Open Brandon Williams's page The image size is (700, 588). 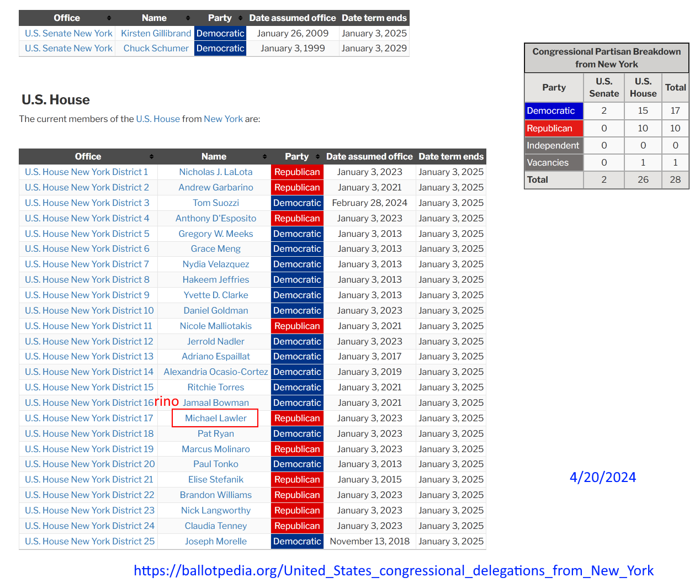(x=216, y=495)
